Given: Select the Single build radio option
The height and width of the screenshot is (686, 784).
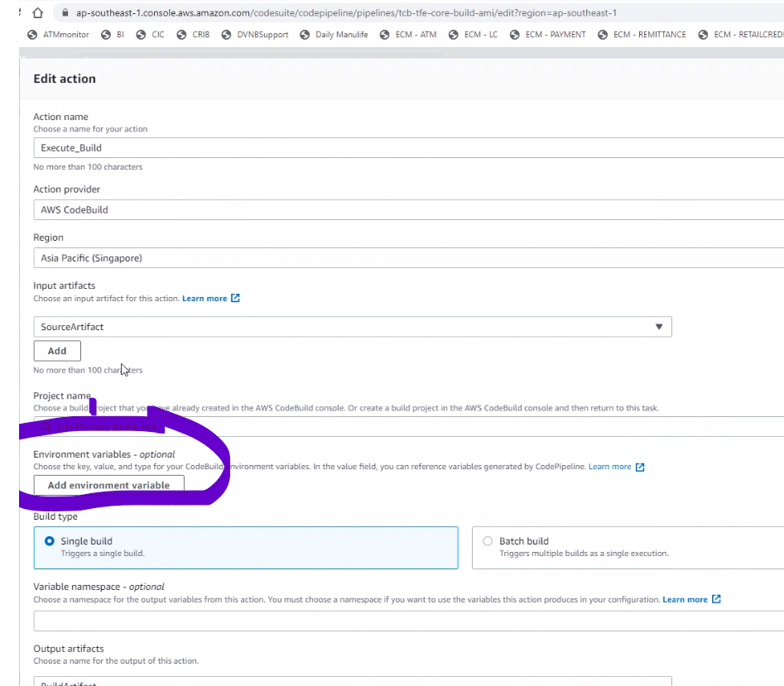Looking at the screenshot, I should tap(50, 541).
